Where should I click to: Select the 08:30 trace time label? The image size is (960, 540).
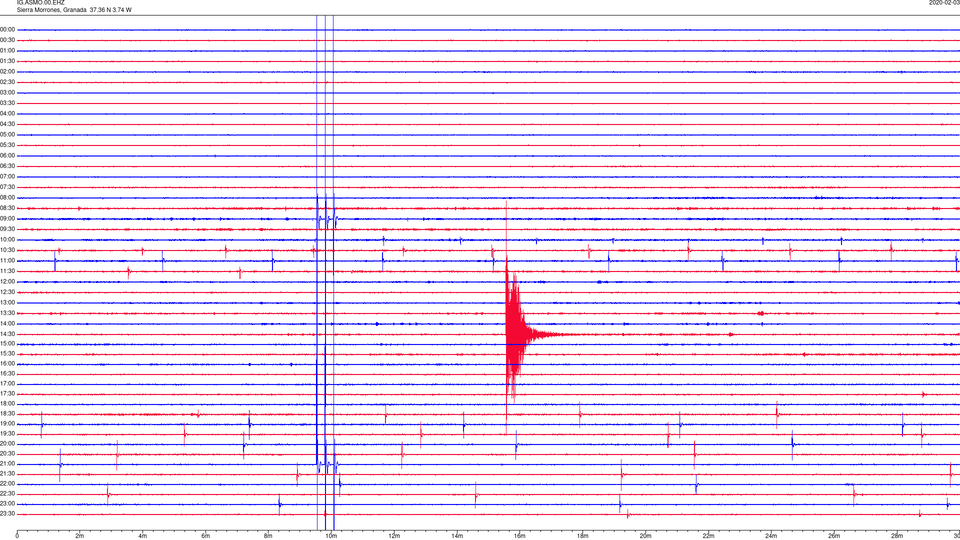click(7, 208)
